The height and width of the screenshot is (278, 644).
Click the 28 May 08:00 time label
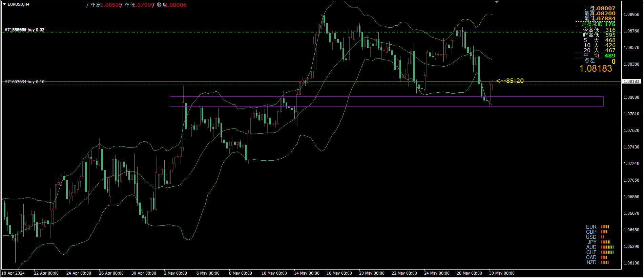(x=469, y=273)
